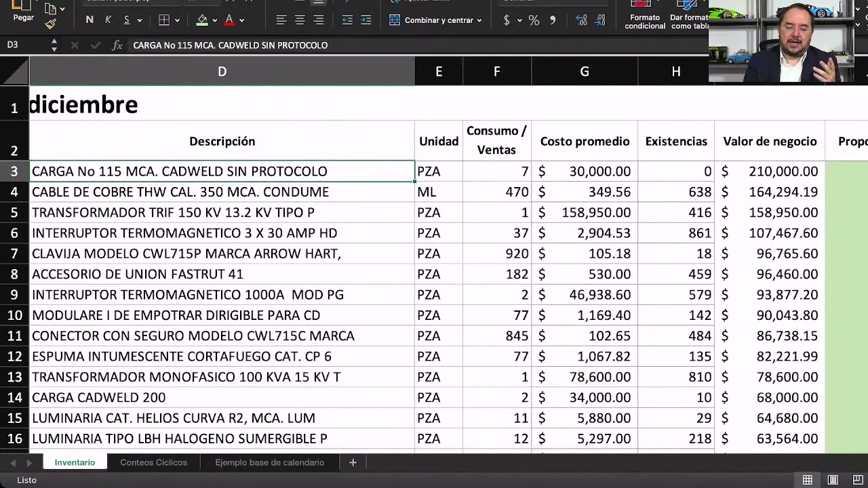Screen dimensions: 868x488
Task: Open the underline style dropdown arrow
Action: 139,20
